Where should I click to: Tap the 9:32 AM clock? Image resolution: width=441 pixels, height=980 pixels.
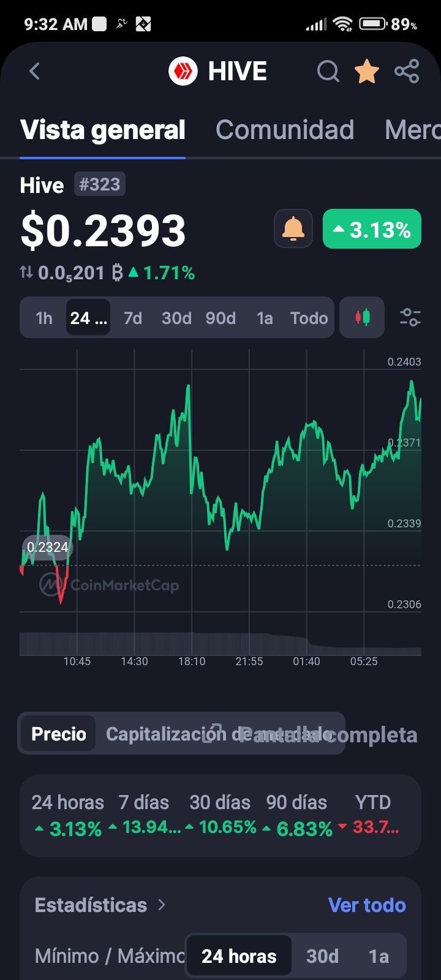coord(56,24)
